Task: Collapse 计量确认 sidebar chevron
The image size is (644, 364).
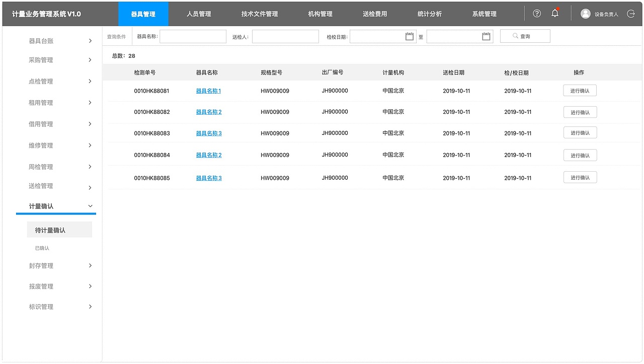Action: 91,206
